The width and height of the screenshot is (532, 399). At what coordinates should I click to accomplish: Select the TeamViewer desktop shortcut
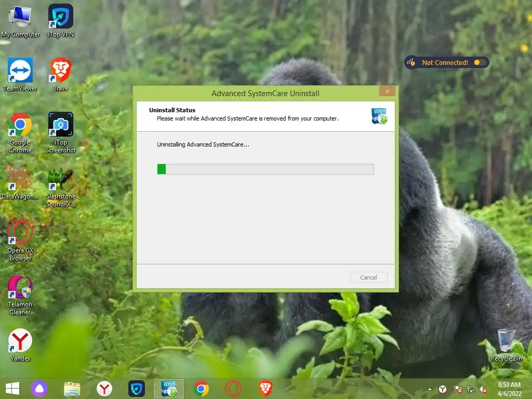20,75
